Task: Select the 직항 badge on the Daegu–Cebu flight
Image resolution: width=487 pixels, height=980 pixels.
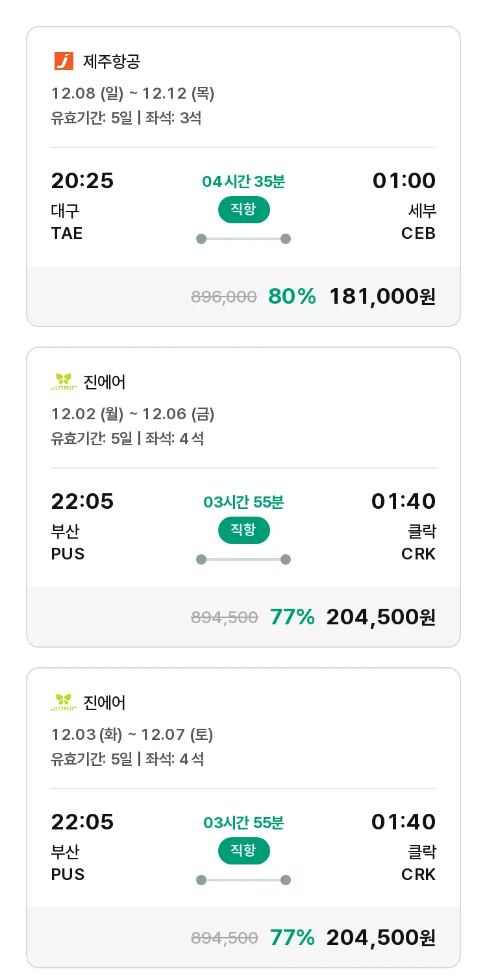Action: point(243,210)
